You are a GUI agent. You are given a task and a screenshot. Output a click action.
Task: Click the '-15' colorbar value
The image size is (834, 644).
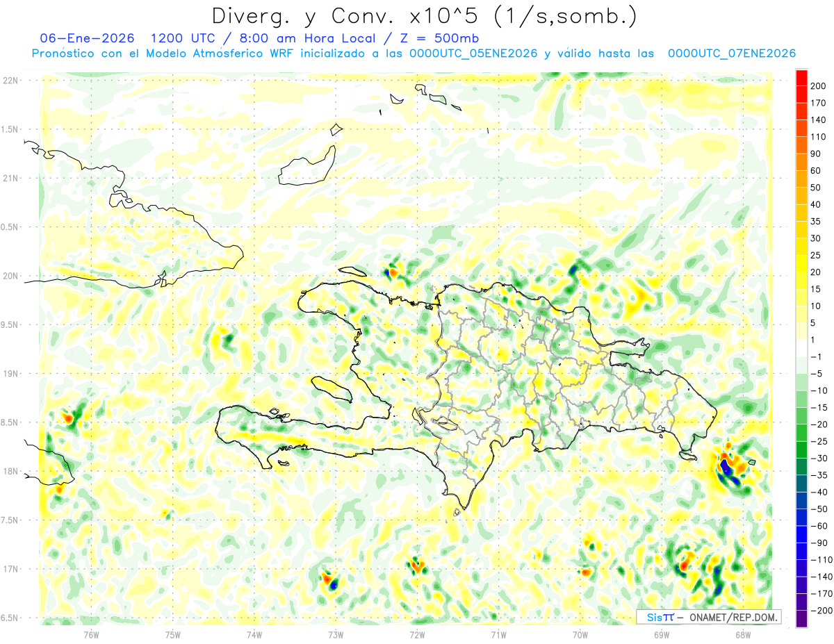[x=819, y=408]
